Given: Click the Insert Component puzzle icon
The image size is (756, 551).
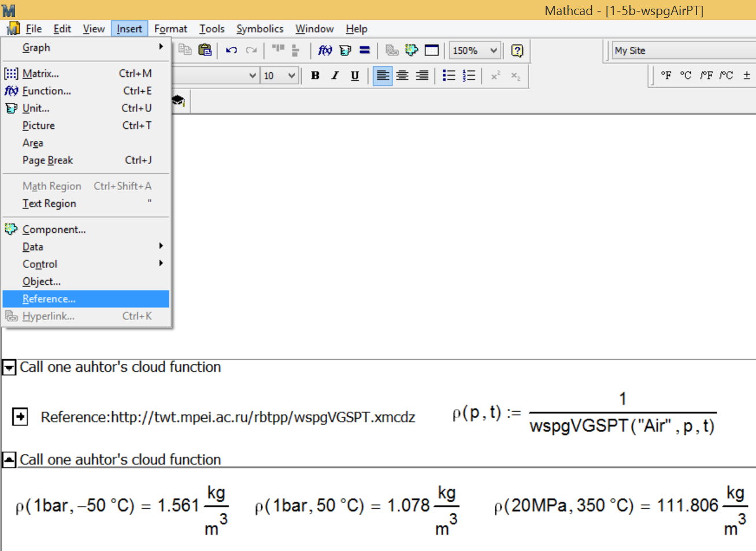Looking at the screenshot, I should [x=412, y=50].
